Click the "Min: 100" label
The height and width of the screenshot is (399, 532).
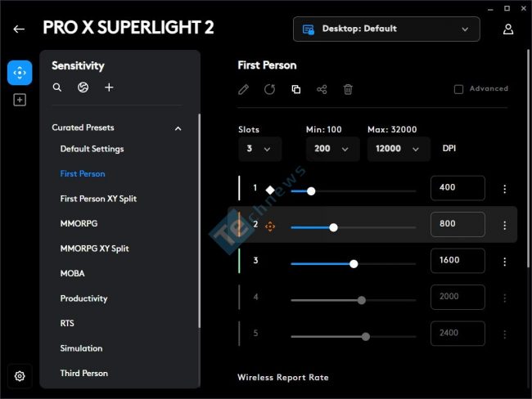click(x=323, y=129)
